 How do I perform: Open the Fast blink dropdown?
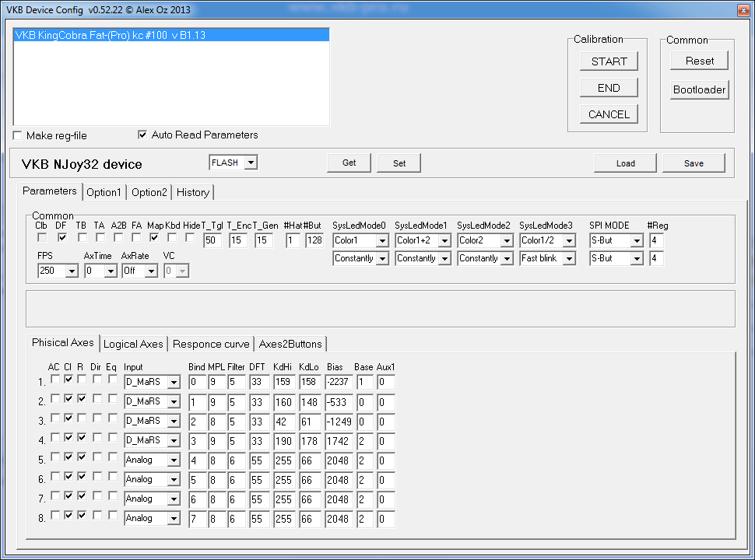(x=569, y=259)
